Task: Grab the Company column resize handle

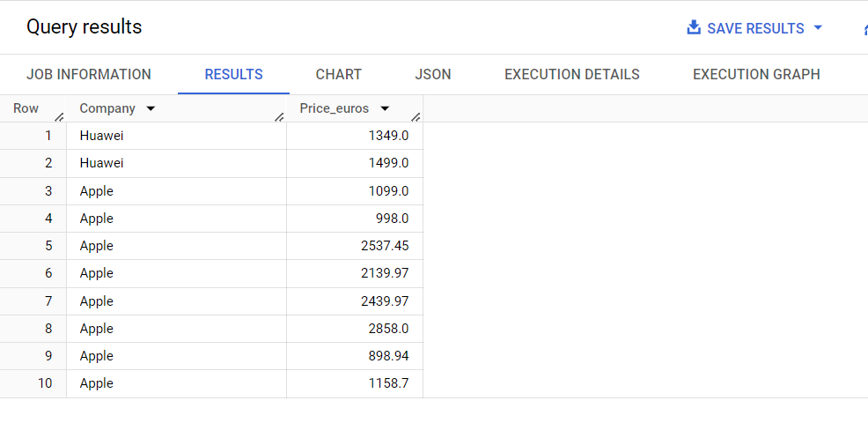Action: click(x=280, y=117)
